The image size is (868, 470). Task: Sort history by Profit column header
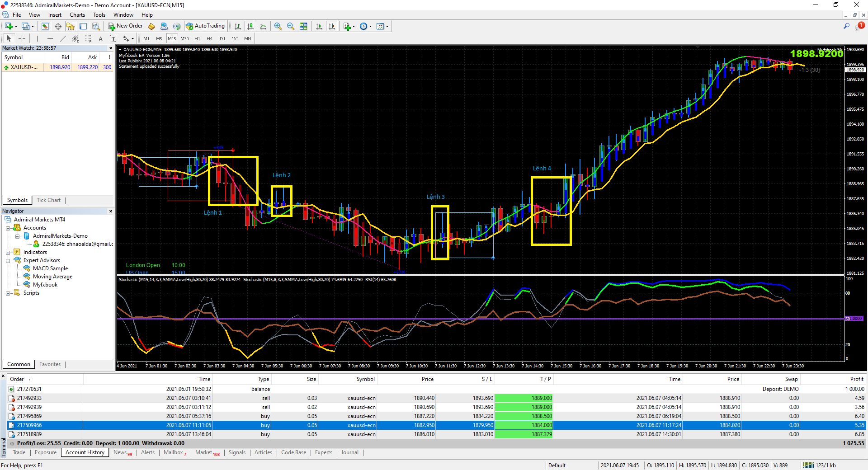pos(833,379)
